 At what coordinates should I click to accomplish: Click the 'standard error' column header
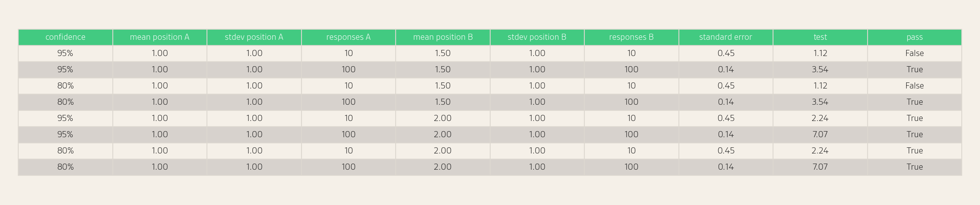(726, 37)
